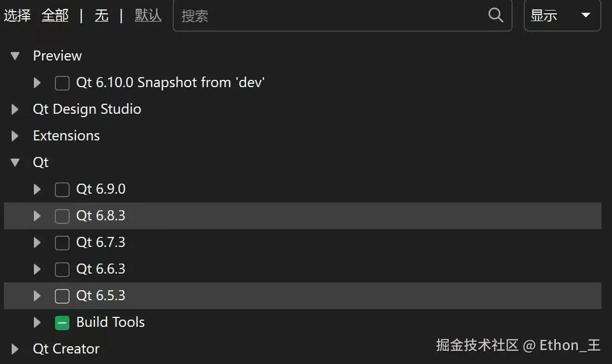Check Qt 6.10.0 Snapshot checkbox
Image resolution: width=612 pixels, height=364 pixels.
pyautogui.click(x=62, y=83)
